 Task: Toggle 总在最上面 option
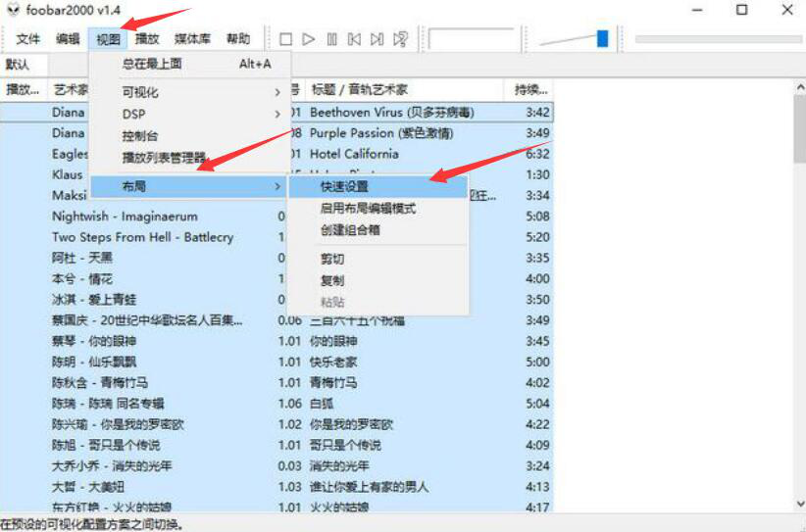click(190, 64)
